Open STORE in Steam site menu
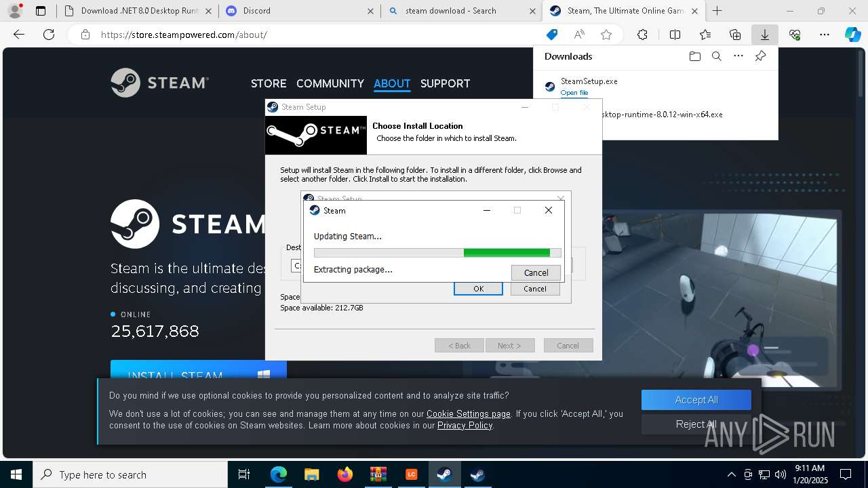The width and height of the screenshot is (868, 488). click(x=269, y=83)
